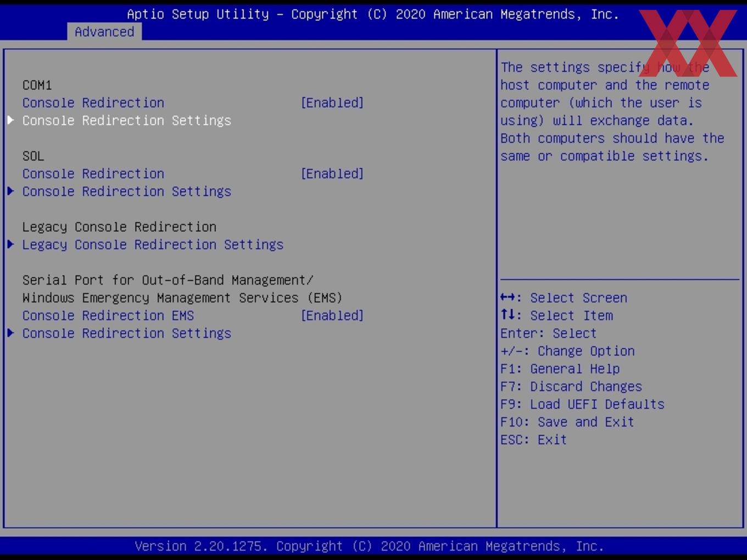The width and height of the screenshot is (747, 560).
Task: Click the +/-: Change Option hint
Action: tap(567, 351)
